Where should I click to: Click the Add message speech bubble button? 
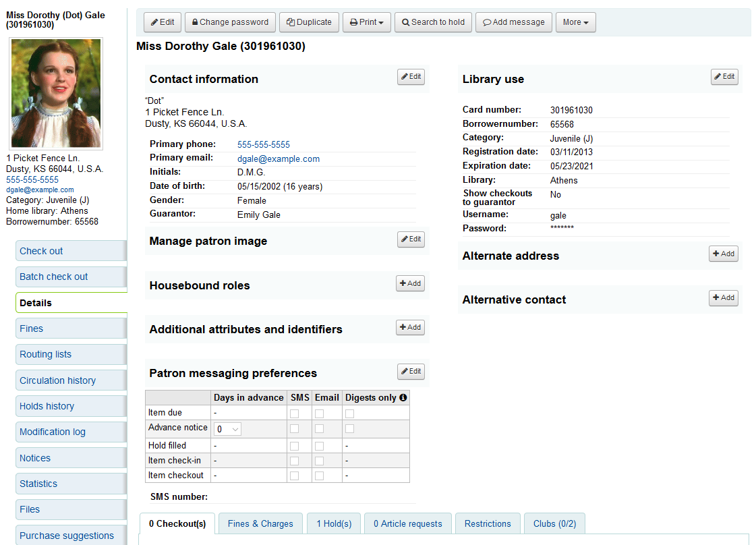pos(513,22)
